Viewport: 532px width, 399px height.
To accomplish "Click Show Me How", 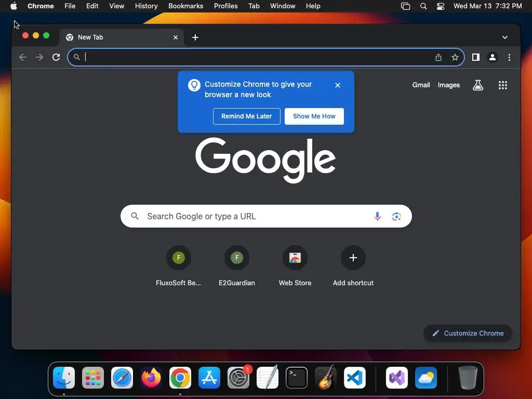I will click(x=314, y=116).
